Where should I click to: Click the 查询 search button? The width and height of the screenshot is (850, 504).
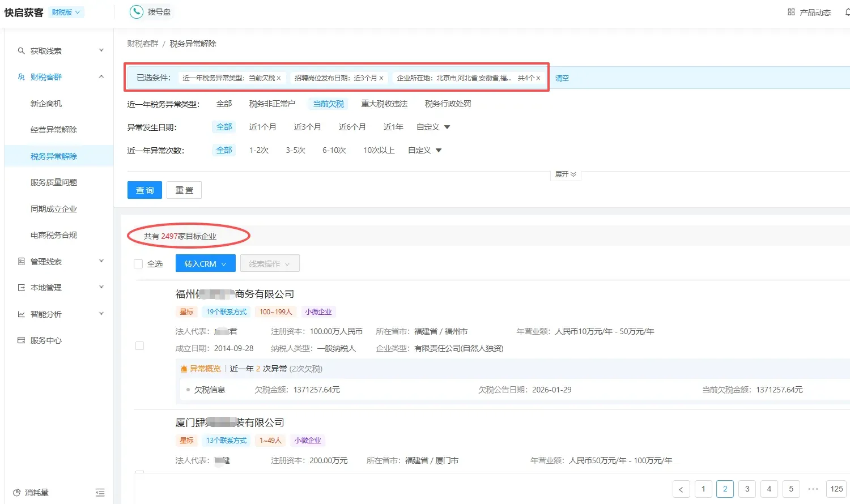(145, 190)
